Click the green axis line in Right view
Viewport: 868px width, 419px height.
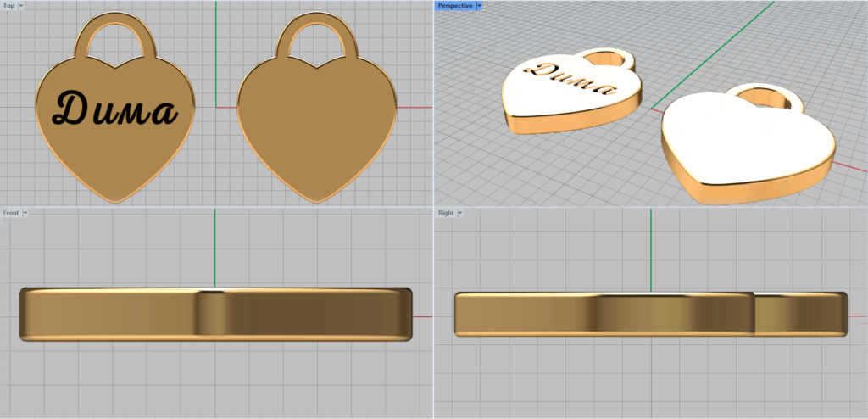pos(650,246)
